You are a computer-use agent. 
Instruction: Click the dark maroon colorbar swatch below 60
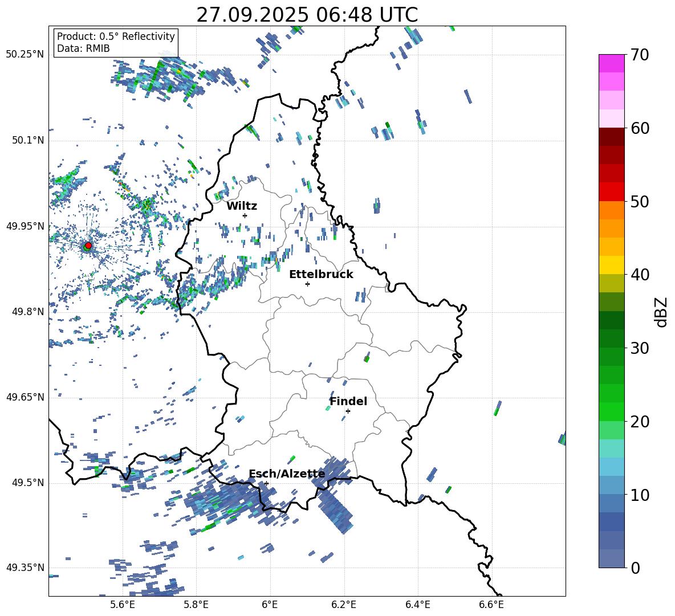pyautogui.click(x=611, y=137)
